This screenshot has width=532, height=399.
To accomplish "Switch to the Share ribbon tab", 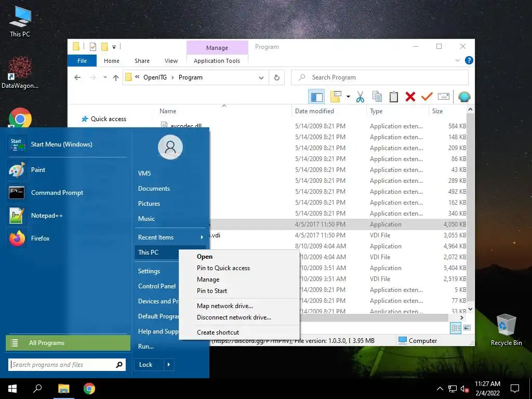I will tap(142, 61).
